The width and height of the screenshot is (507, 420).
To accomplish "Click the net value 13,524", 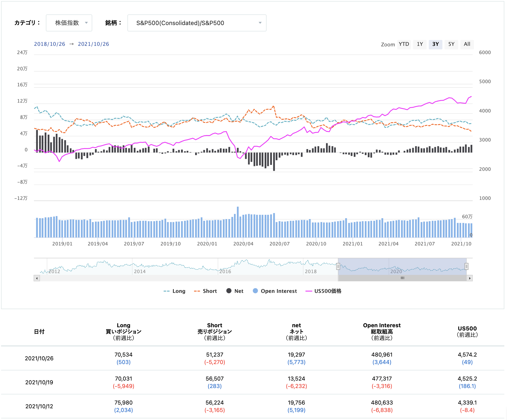I will tap(296, 379).
